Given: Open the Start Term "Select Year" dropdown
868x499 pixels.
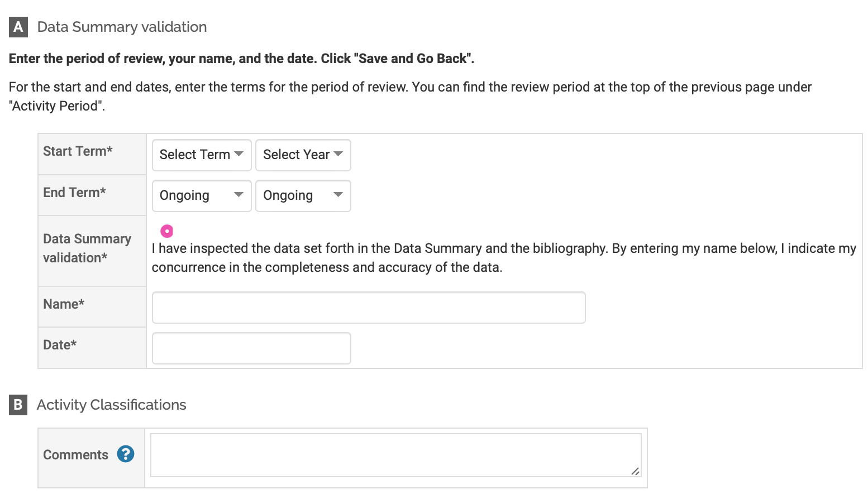Looking at the screenshot, I should (x=303, y=155).
